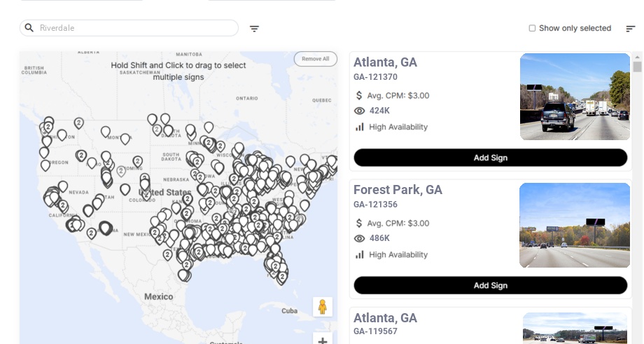Click the Atlanta, GA listing title
This screenshot has width=644, height=344.
[385, 62]
